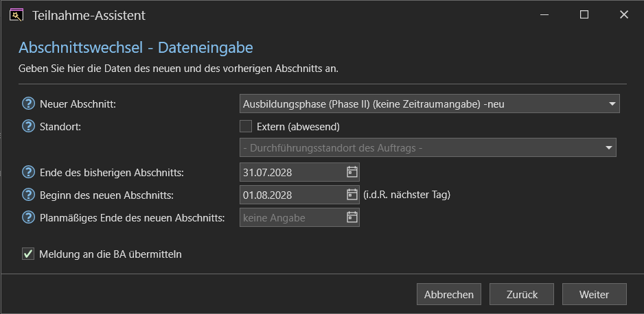Open the Durchführungsstandort des Auftrags dropdown

tap(428, 147)
